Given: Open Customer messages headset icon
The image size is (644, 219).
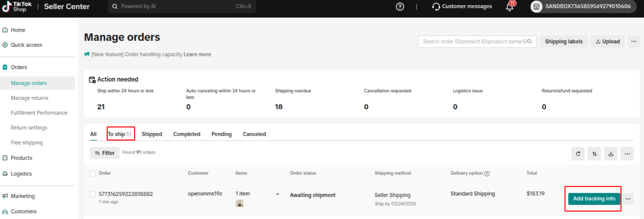Looking at the screenshot, I should [436, 7].
